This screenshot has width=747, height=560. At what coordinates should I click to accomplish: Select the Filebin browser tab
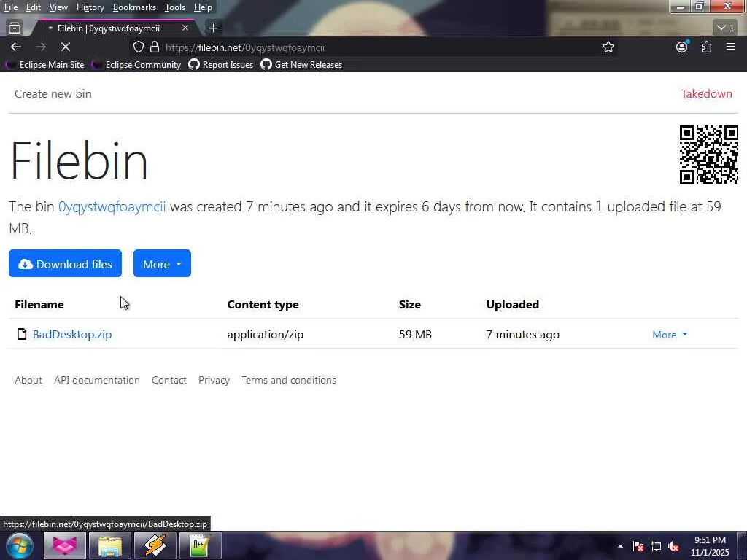pos(113,28)
